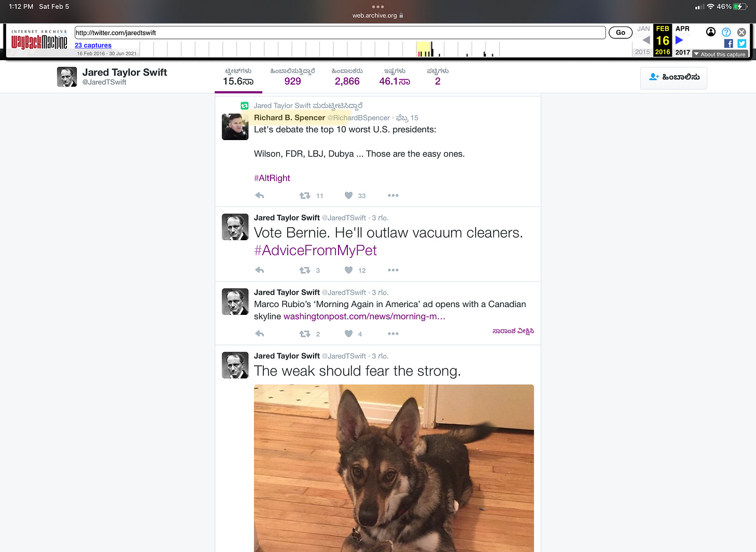Screen dimensions: 756x552
Task: Open the washingtonpost.com article link
Action: pyautogui.click(x=365, y=316)
